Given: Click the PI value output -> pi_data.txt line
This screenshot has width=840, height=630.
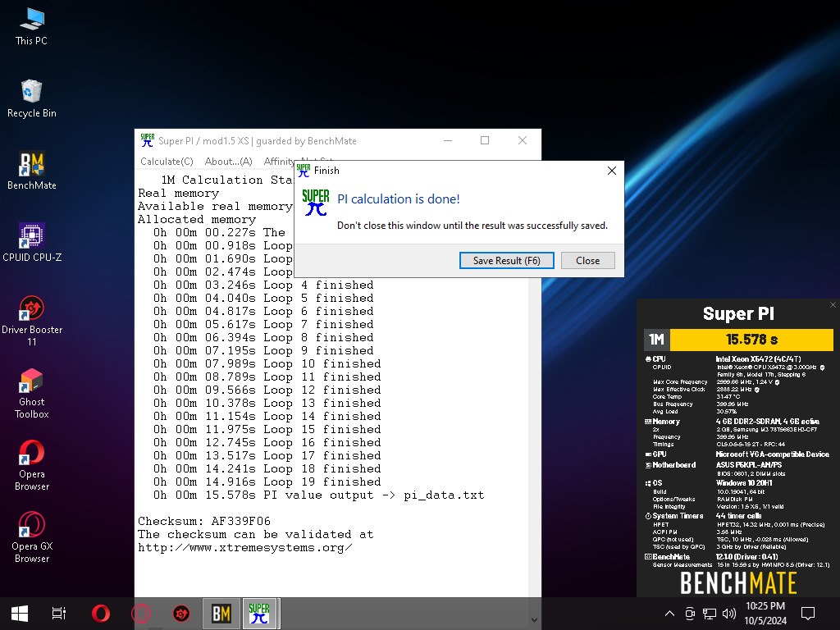Looking at the screenshot, I should click(x=318, y=495).
